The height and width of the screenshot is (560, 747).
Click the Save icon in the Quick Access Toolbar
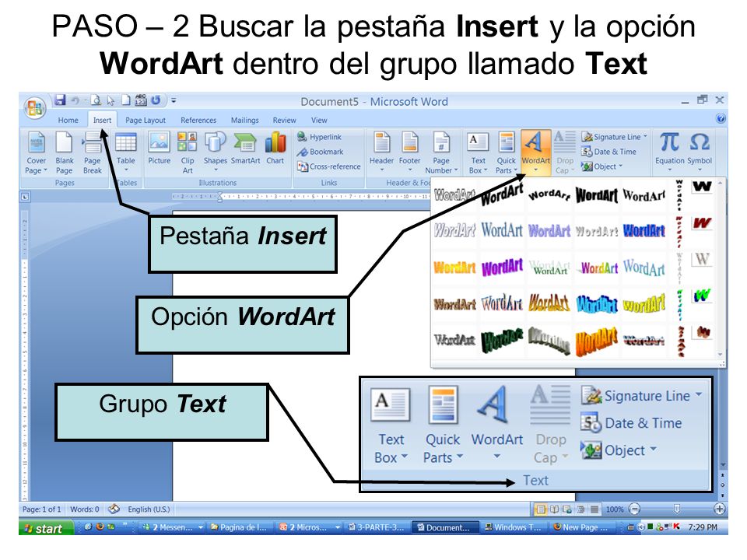60,100
